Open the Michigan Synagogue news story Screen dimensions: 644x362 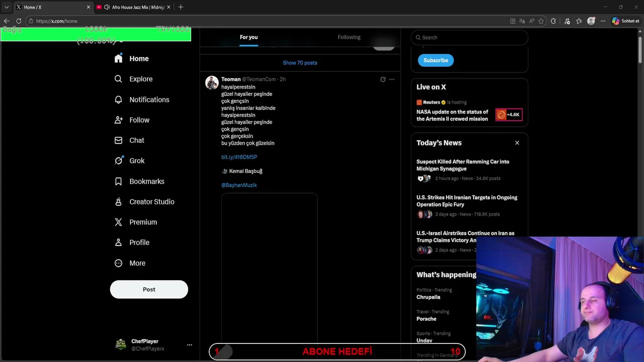(x=463, y=165)
